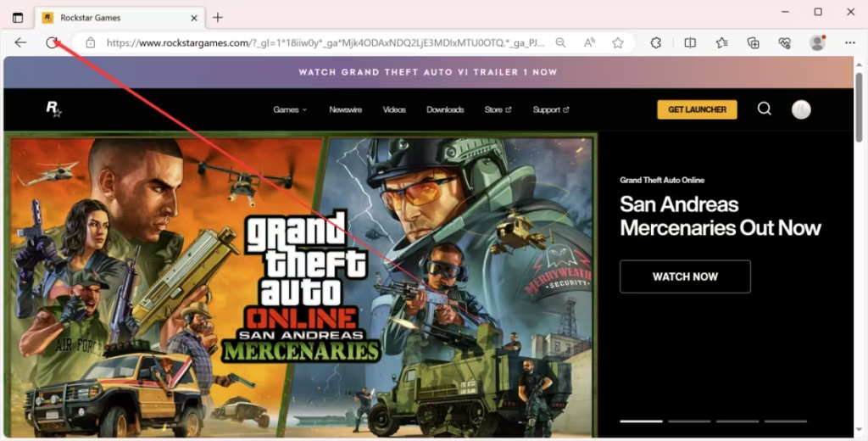868x441 pixels.
Task: Open browser settings and more menu
Action: click(x=850, y=42)
